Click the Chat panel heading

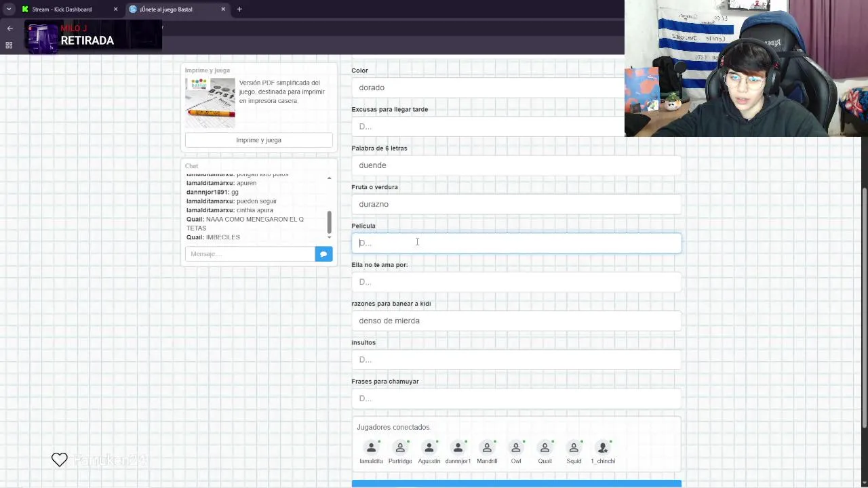(x=192, y=166)
